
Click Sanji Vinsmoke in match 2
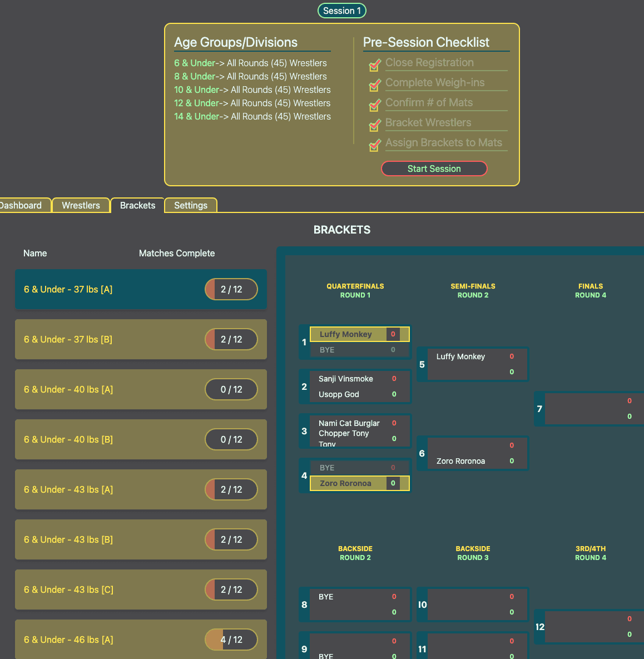pos(346,379)
